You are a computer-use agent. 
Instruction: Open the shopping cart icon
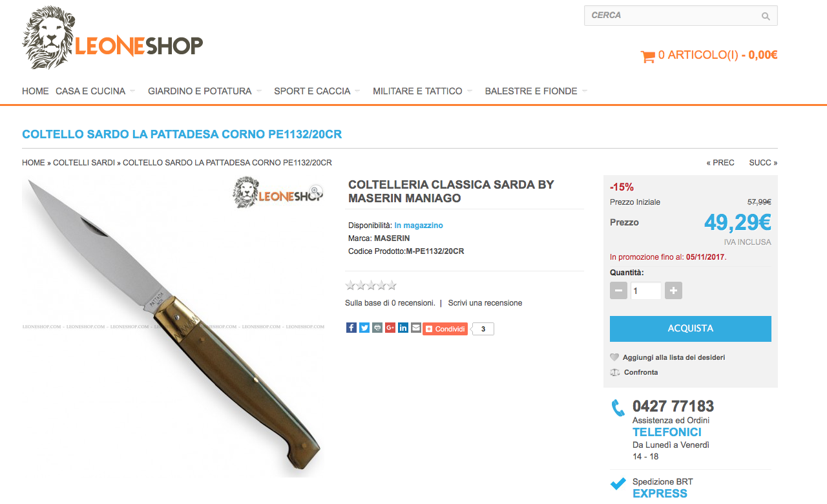(647, 56)
